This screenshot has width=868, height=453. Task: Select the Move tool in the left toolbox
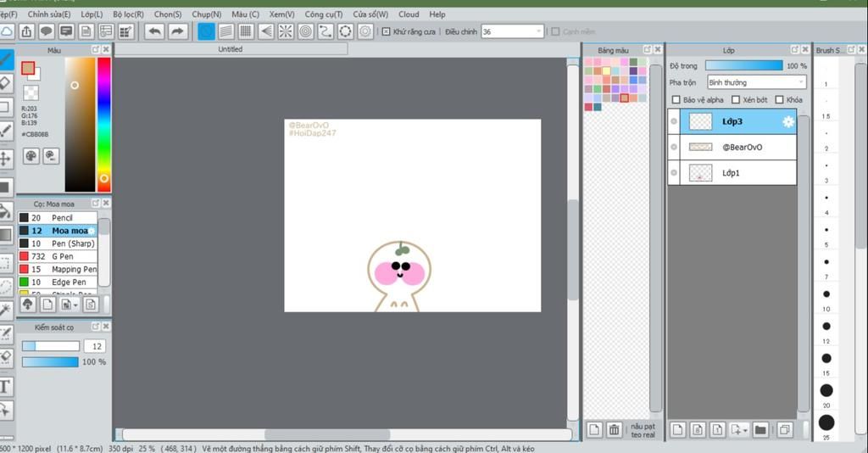point(6,159)
